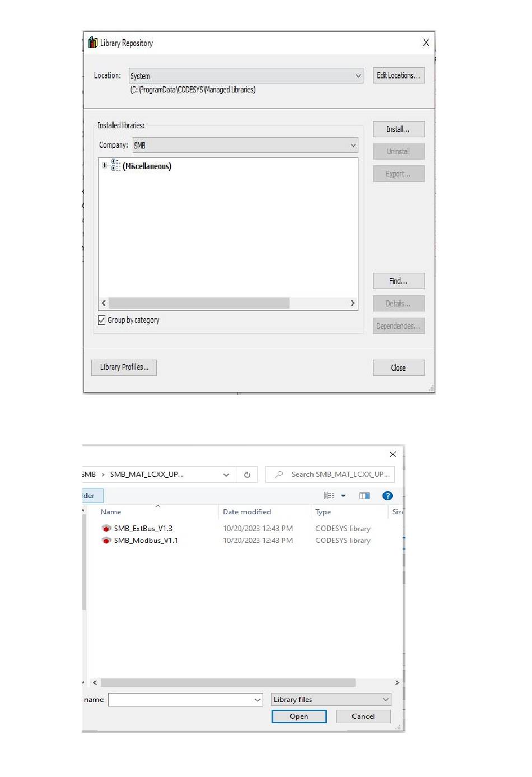This screenshot has width=532, height=777.
Task: Click the search magnifier icon
Action: (x=279, y=474)
